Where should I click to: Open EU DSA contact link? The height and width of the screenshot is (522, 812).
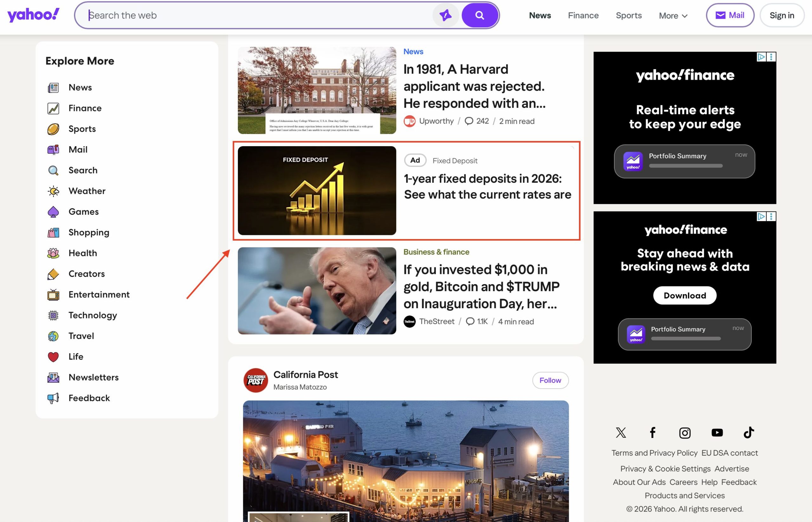point(729,453)
